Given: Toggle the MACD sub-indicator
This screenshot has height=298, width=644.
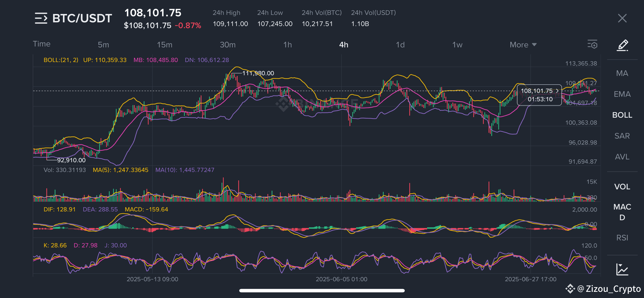Looking at the screenshot, I should pyautogui.click(x=622, y=212).
